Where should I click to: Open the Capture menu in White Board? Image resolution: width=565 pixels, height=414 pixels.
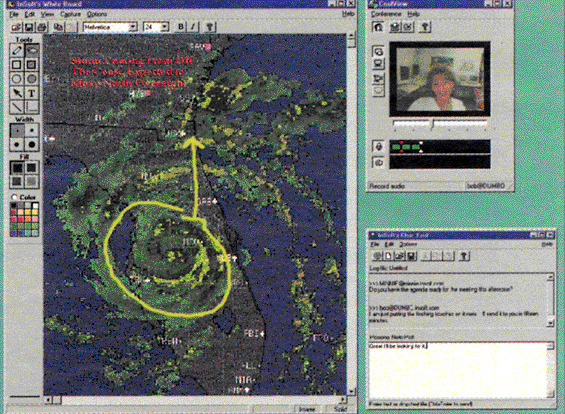coord(70,14)
